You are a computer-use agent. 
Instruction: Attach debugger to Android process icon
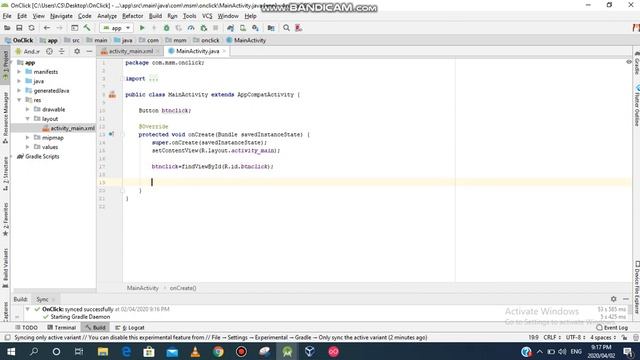click(x=203, y=28)
